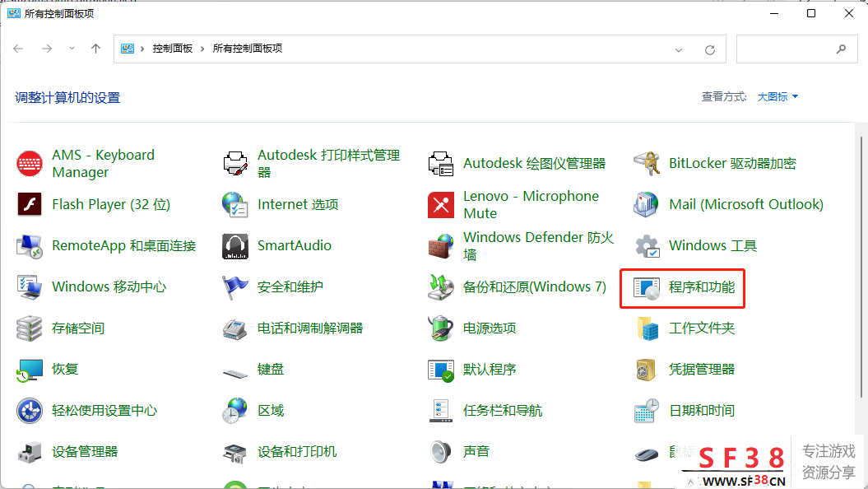Open 声音 speaker icon

tap(441, 452)
